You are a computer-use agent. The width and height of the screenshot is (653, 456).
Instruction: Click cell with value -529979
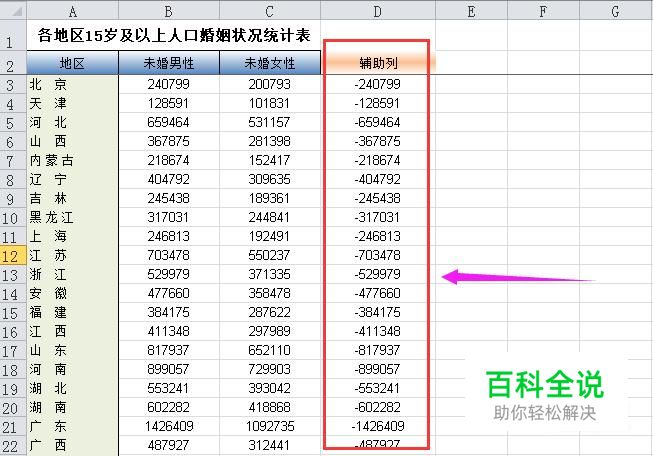[378, 275]
